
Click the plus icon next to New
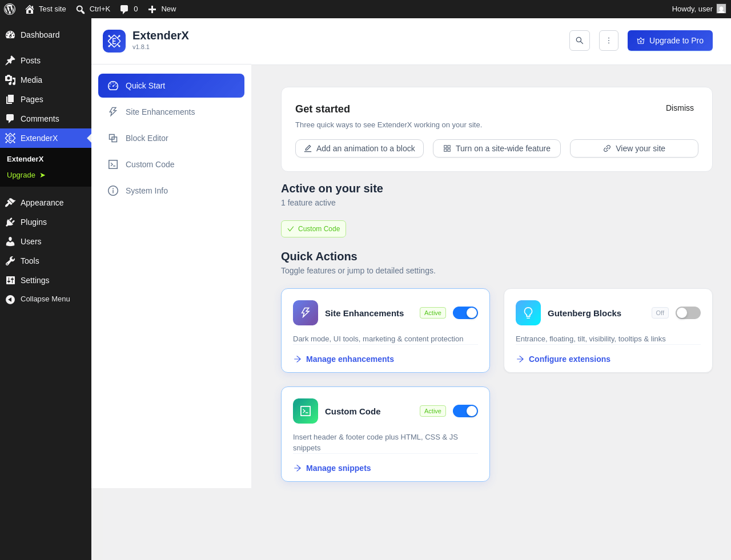[152, 9]
